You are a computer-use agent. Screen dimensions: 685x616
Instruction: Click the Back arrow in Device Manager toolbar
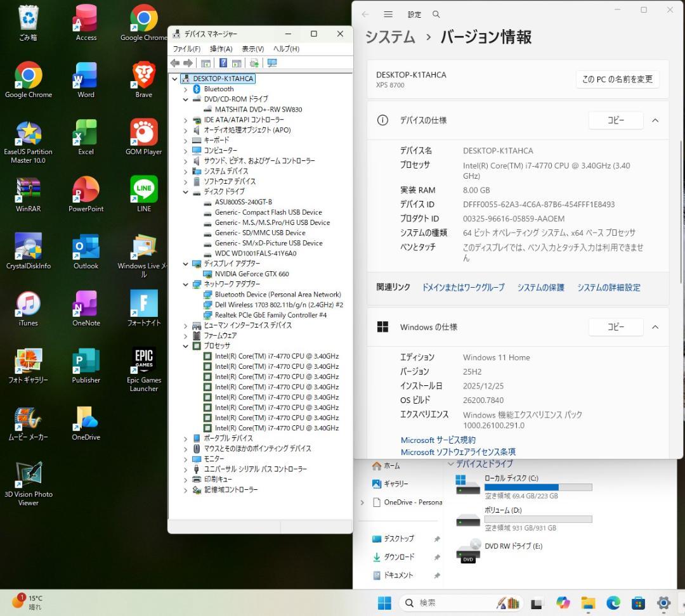[175, 63]
